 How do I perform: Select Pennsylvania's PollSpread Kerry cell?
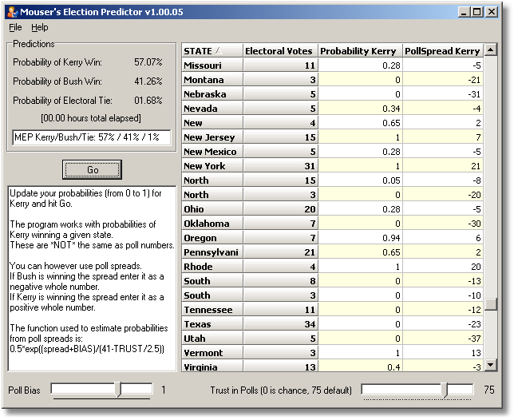point(443,252)
